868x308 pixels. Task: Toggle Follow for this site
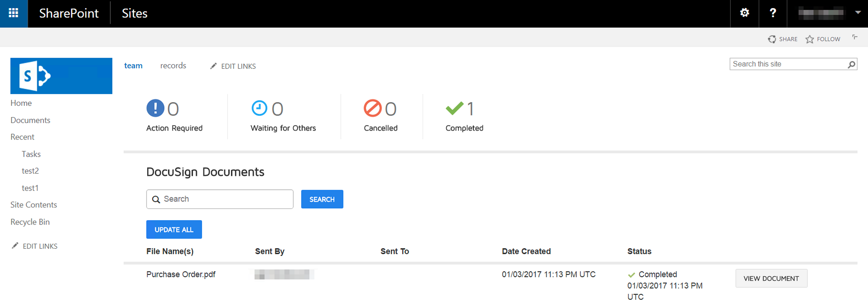tap(823, 39)
